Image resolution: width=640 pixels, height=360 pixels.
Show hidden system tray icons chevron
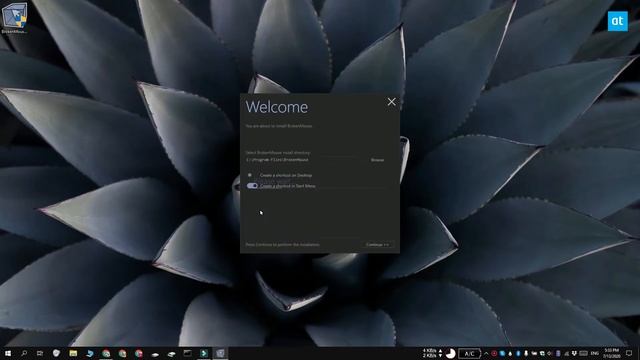(x=486, y=353)
